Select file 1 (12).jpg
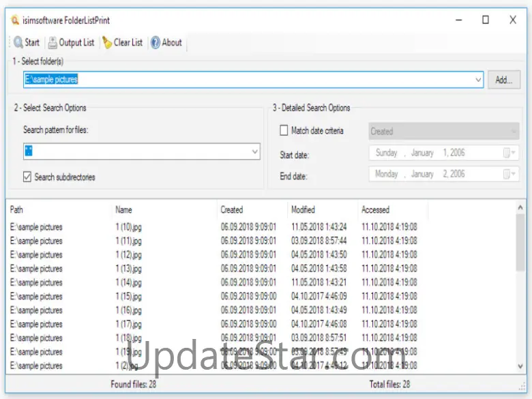This screenshot has height=399, width=532. pos(129,255)
